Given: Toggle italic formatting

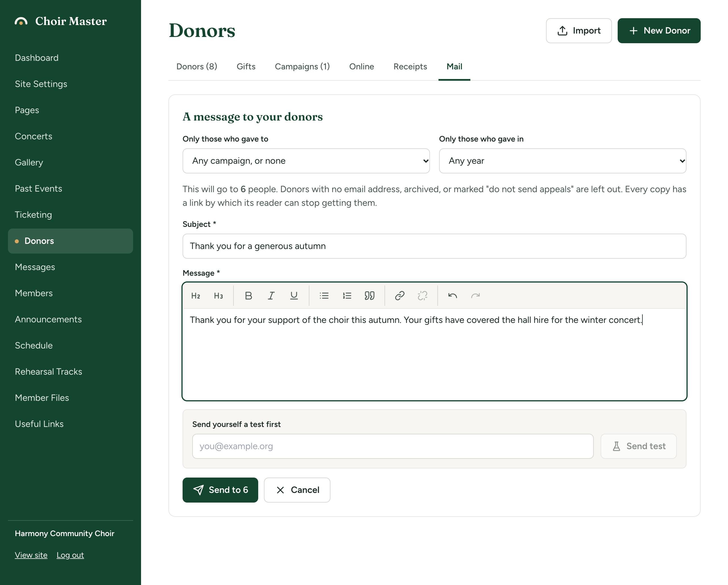Looking at the screenshot, I should 271,296.
